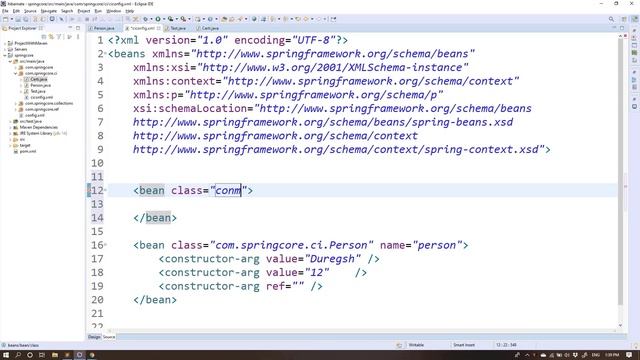Click the Run with Coverage toolbar icon
This screenshot has width=640, height=360.
tap(170, 19)
